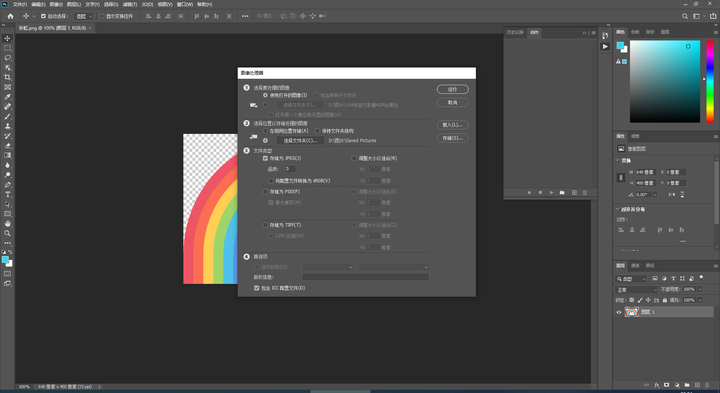This screenshot has width=720, height=393.
Task: Click the Run button in the Image Processor dialog
Action: click(453, 89)
